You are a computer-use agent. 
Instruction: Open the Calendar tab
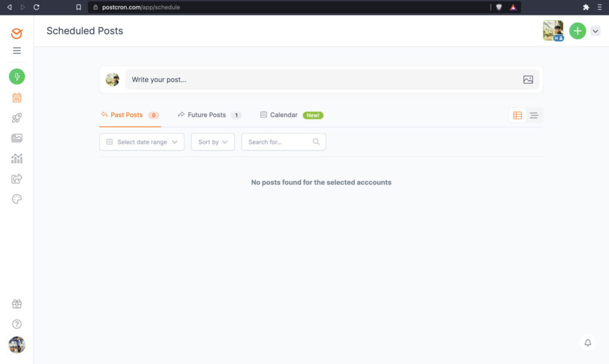click(x=283, y=115)
